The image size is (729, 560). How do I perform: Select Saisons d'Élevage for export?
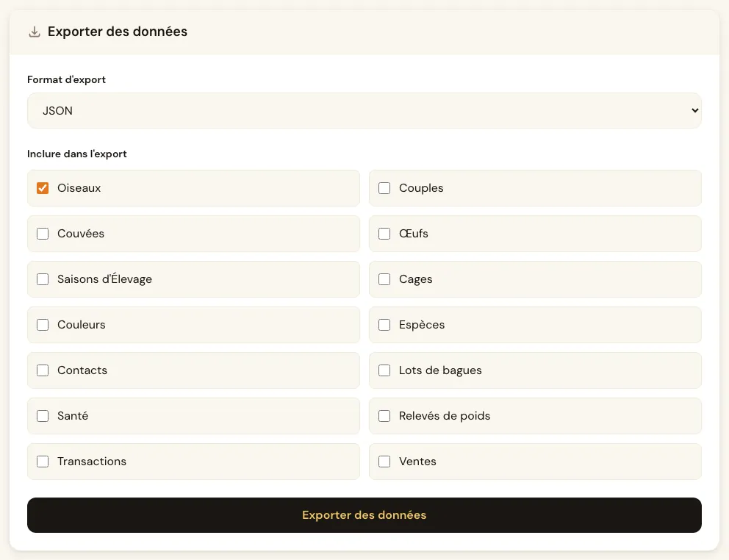coord(43,279)
